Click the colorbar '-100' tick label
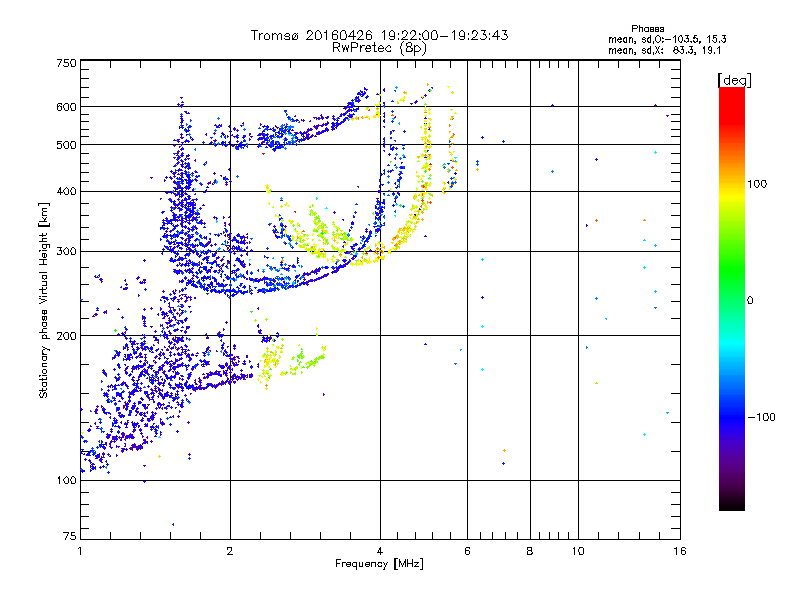Viewport: 800px width, 600px height. [762, 417]
